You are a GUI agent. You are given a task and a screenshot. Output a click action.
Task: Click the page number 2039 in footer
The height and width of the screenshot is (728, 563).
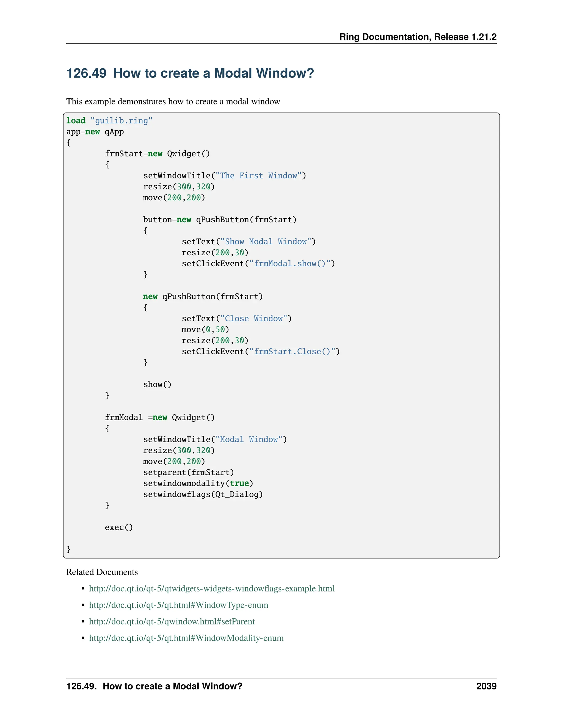[486, 686]
